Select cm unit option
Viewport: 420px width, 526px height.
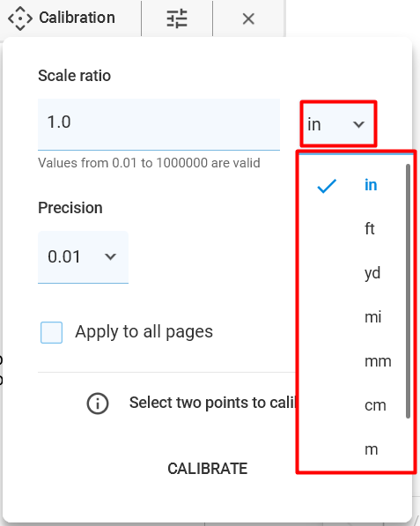click(375, 405)
